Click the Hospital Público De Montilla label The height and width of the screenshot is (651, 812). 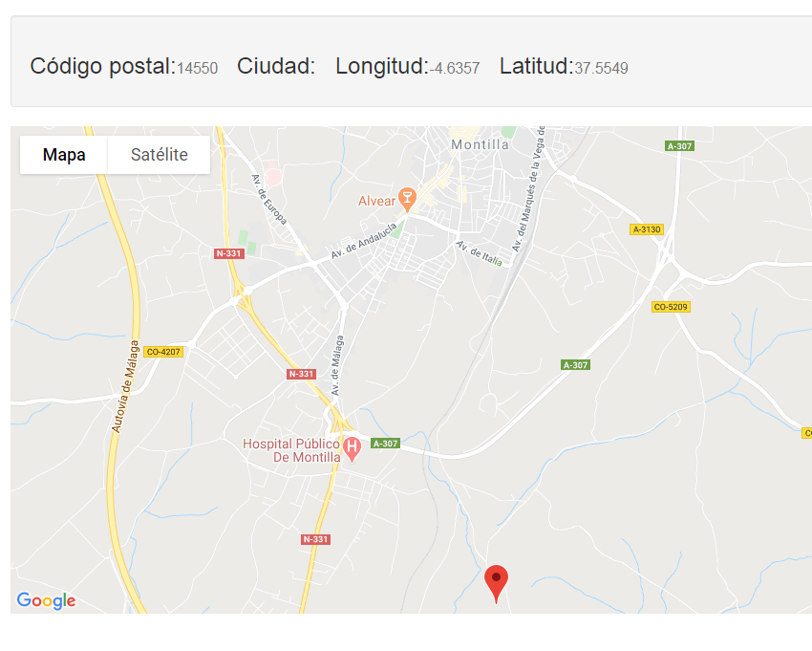click(x=291, y=450)
